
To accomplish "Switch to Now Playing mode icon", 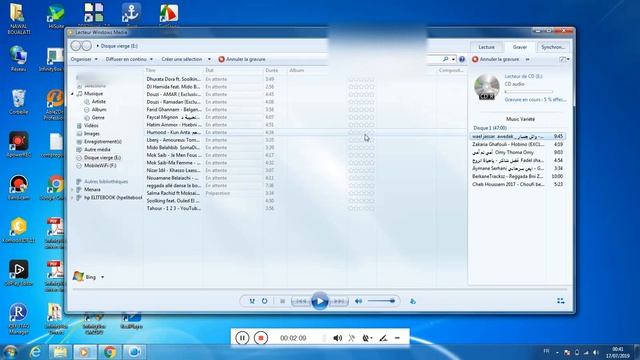I will pyautogui.click(x=561, y=301).
